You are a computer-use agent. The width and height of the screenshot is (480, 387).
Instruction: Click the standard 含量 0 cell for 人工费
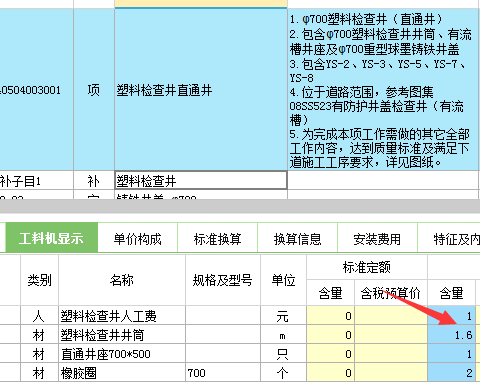coord(330,315)
